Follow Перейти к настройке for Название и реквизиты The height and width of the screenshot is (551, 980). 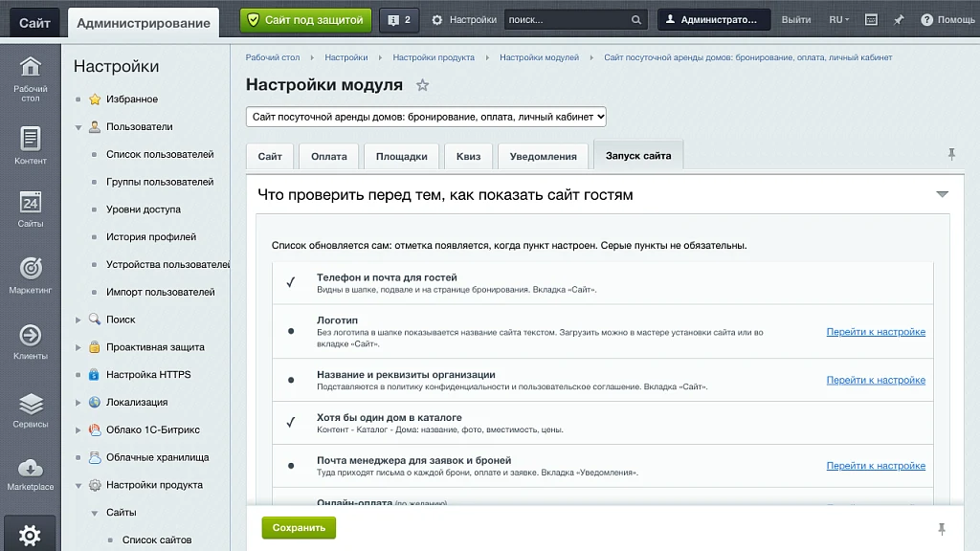876,380
